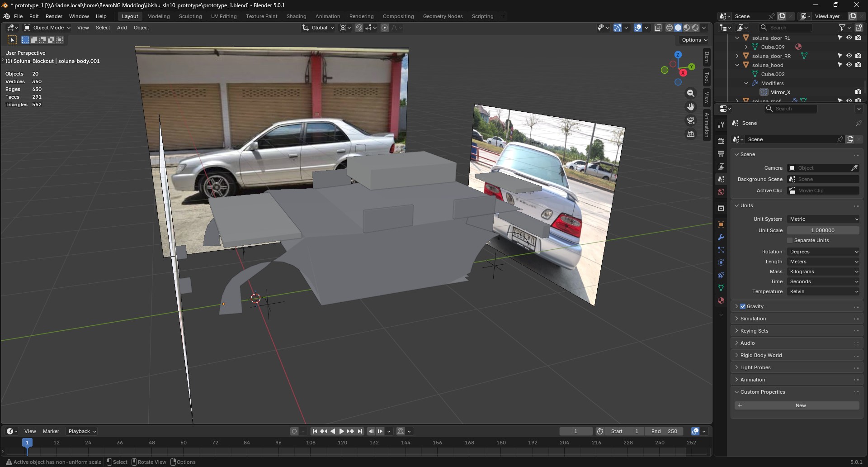Open the Mass units dropdown
This screenshot has height=467, width=868.
click(x=823, y=272)
